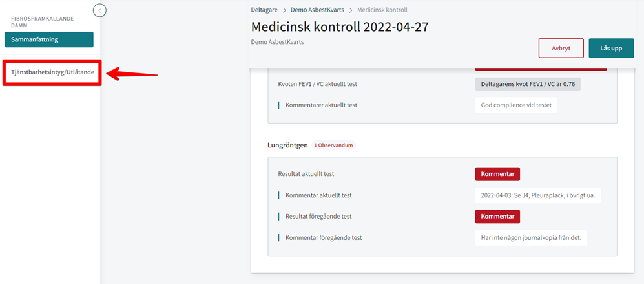The height and width of the screenshot is (284, 644).
Task: Click the FEV1 / VC kvot 0.76 label
Action: [528, 83]
